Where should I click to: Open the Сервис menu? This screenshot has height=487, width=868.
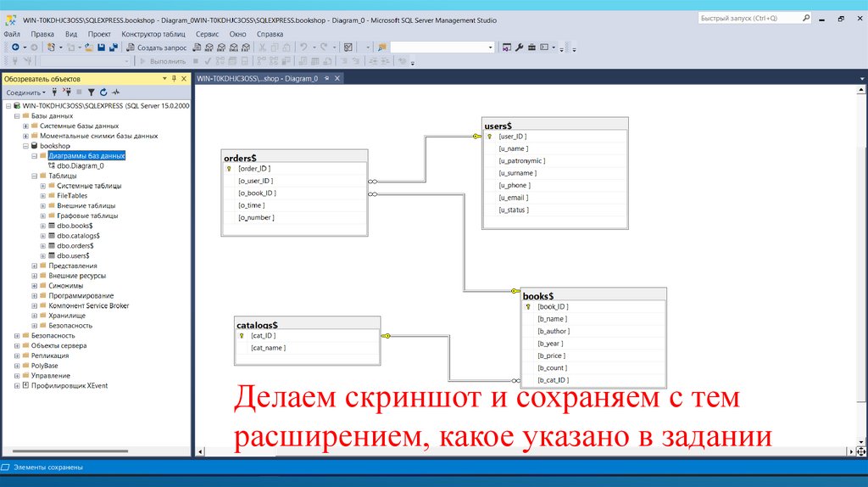207,34
